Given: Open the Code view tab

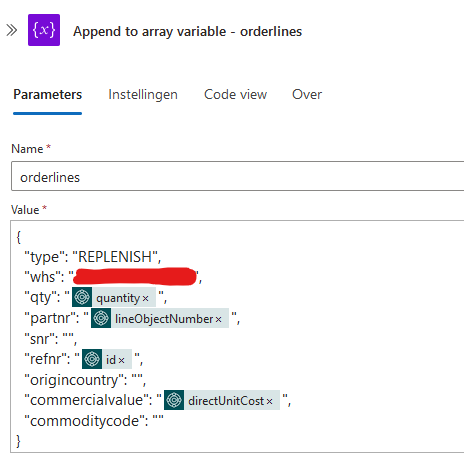Looking at the screenshot, I should (x=235, y=95).
